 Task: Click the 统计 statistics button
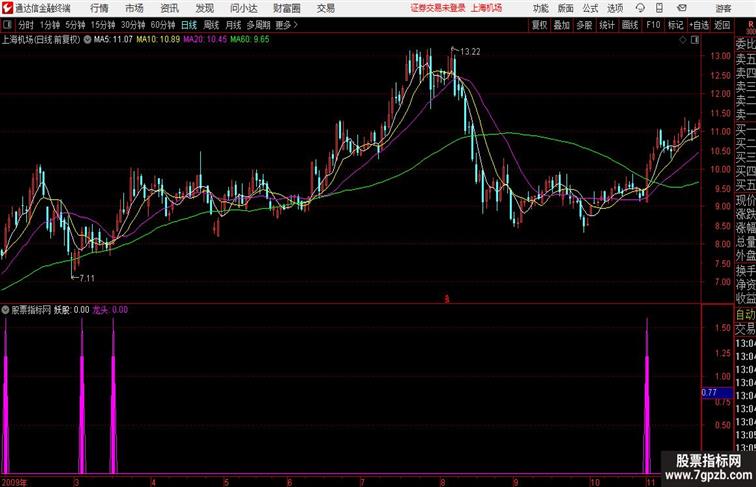tap(607, 25)
